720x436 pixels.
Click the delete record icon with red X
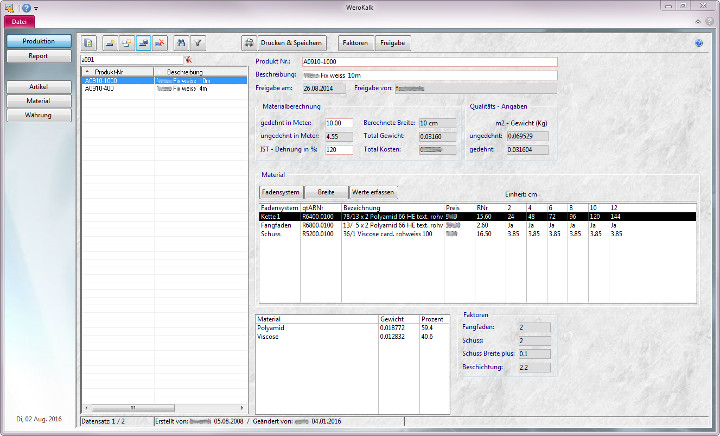[x=160, y=43]
